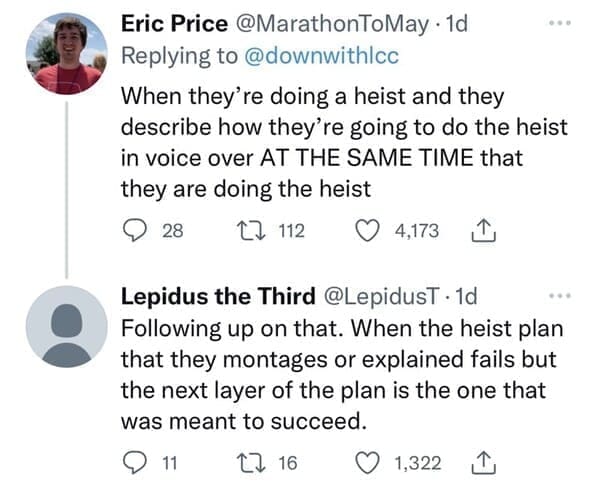Share Lepidus the Third's tweet
Screen dimensions: 600x494
click(484, 462)
